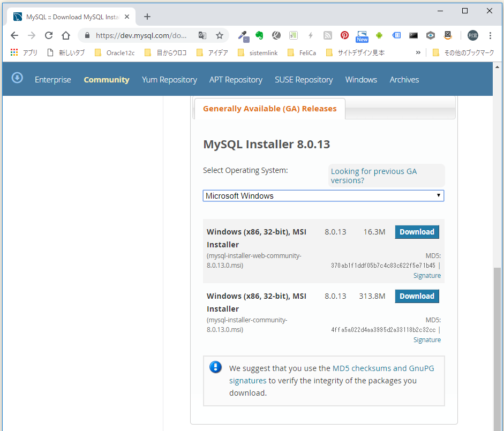Open a new browser tab

[x=147, y=17]
